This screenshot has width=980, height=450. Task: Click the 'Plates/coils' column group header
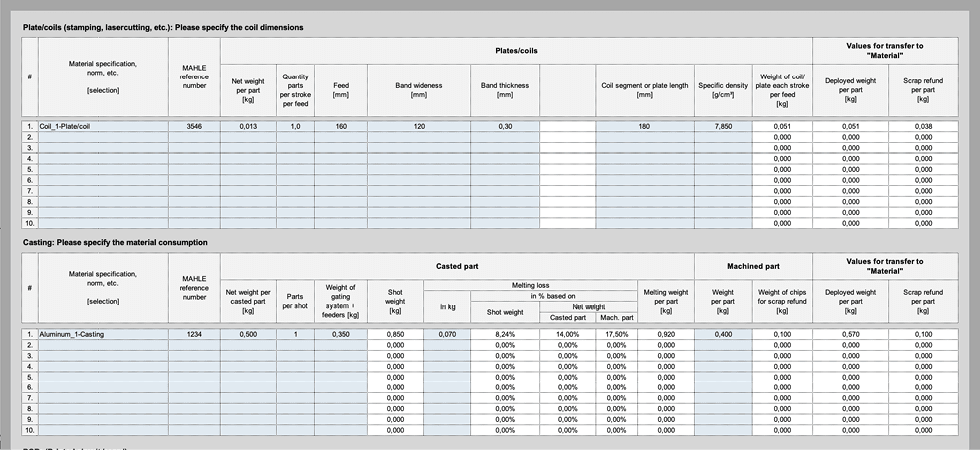tap(516, 51)
